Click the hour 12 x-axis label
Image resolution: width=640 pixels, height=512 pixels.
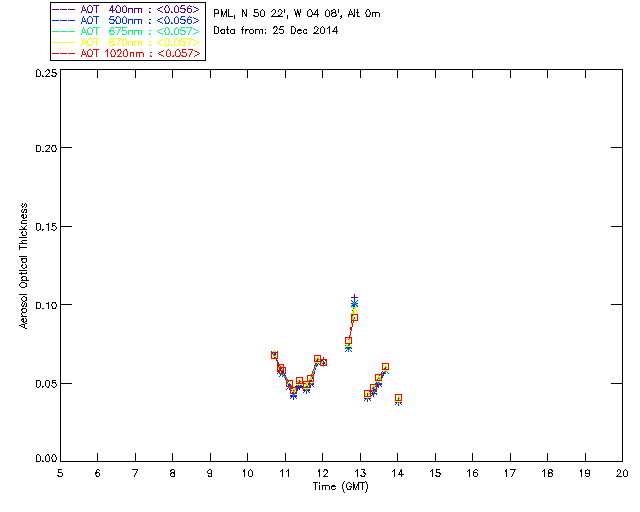pos(322,473)
